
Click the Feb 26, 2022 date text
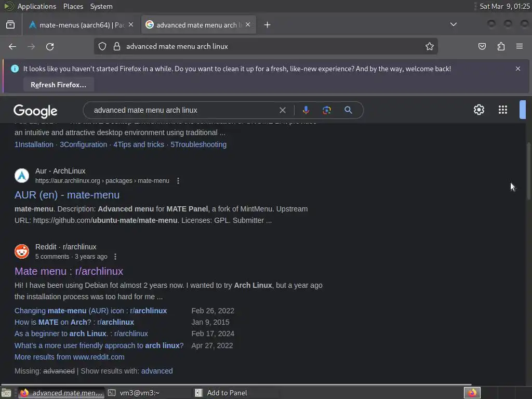[x=212, y=311]
